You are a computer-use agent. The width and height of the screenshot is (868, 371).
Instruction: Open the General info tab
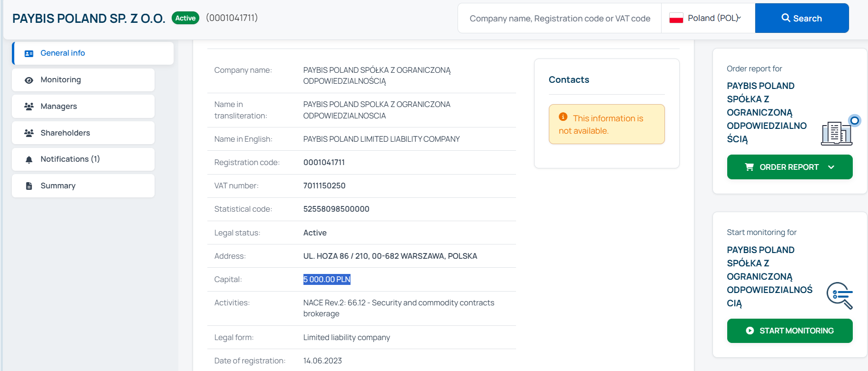click(x=93, y=53)
